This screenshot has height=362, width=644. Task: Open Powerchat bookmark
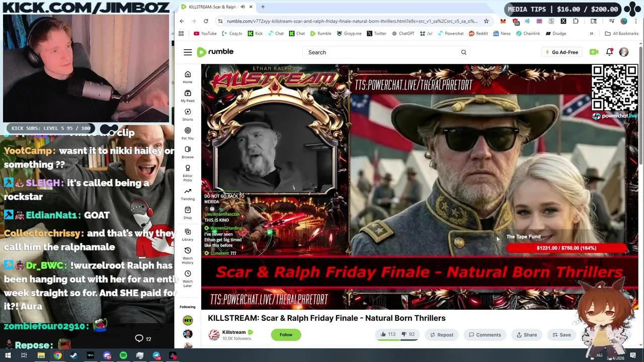[x=450, y=34]
